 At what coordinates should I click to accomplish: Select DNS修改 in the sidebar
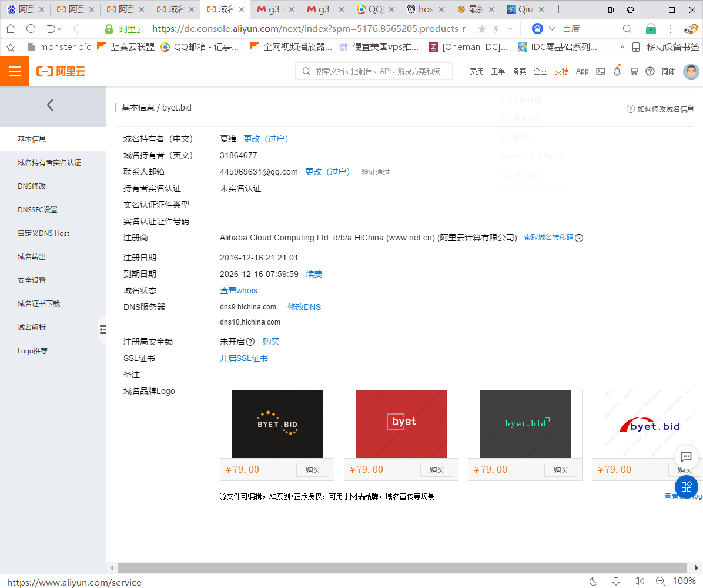tap(32, 186)
